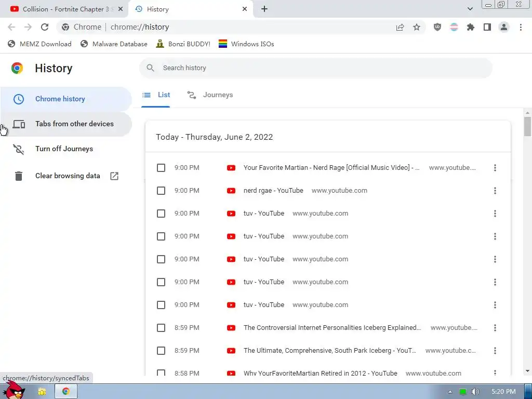Select the List view tab
532x399 pixels.
[x=156, y=95]
